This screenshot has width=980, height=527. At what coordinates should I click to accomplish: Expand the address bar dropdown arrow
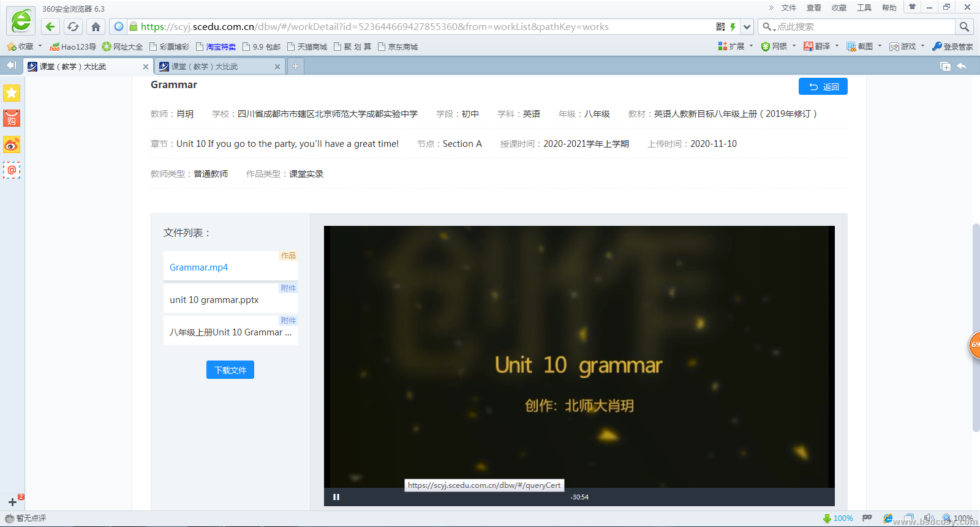[x=747, y=27]
